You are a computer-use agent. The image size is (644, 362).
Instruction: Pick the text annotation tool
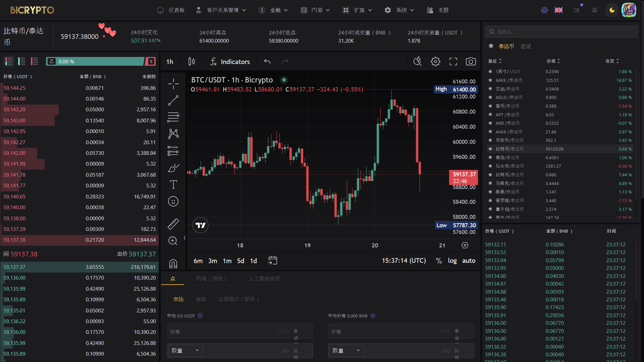click(x=173, y=184)
